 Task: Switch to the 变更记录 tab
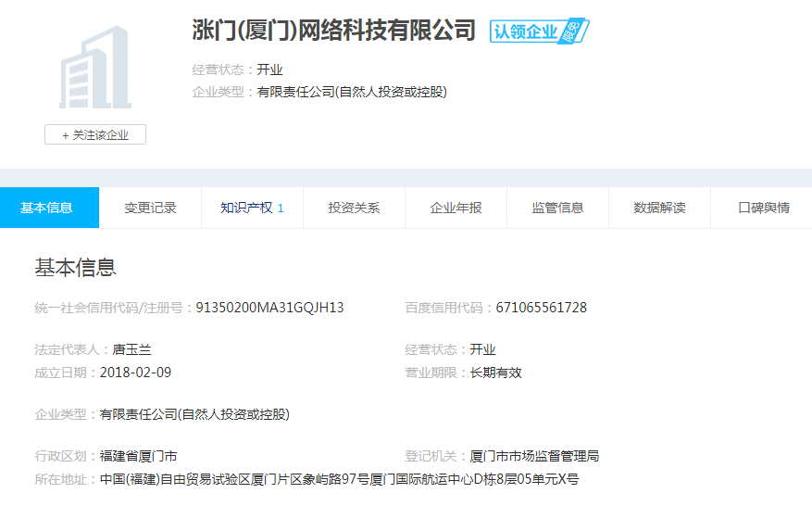pyautogui.click(x=150, y=208)
